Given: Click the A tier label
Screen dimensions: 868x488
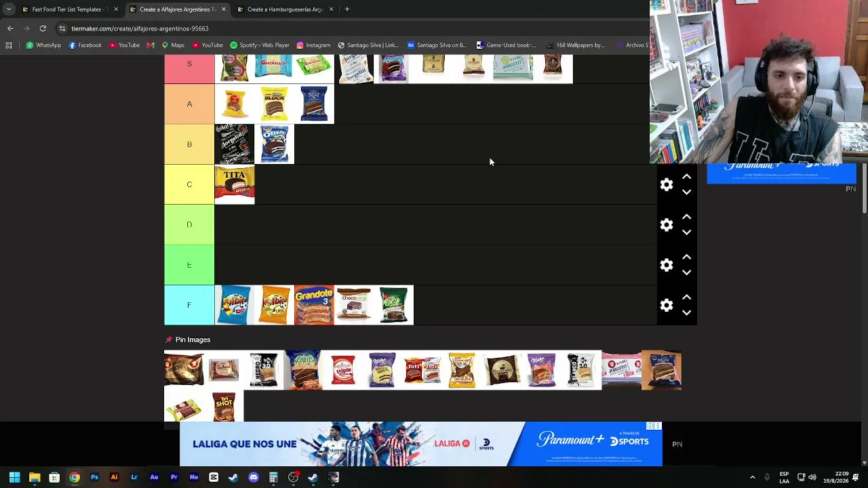Looking at the screenshot, I should pyautogui.click(x=189, y=104).
